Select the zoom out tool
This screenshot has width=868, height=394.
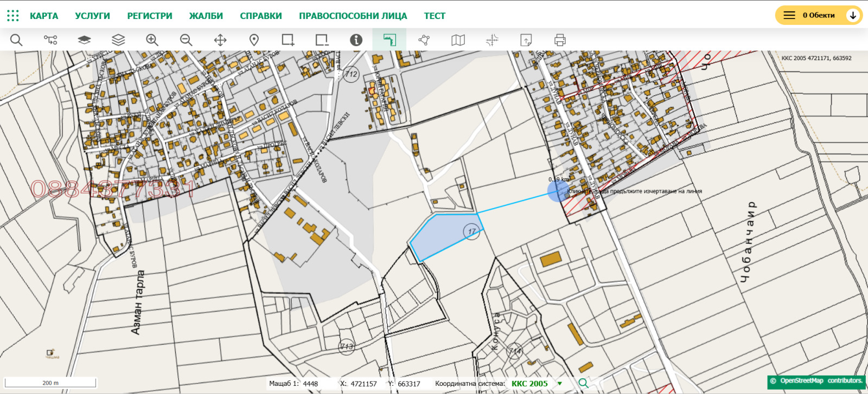186,40
